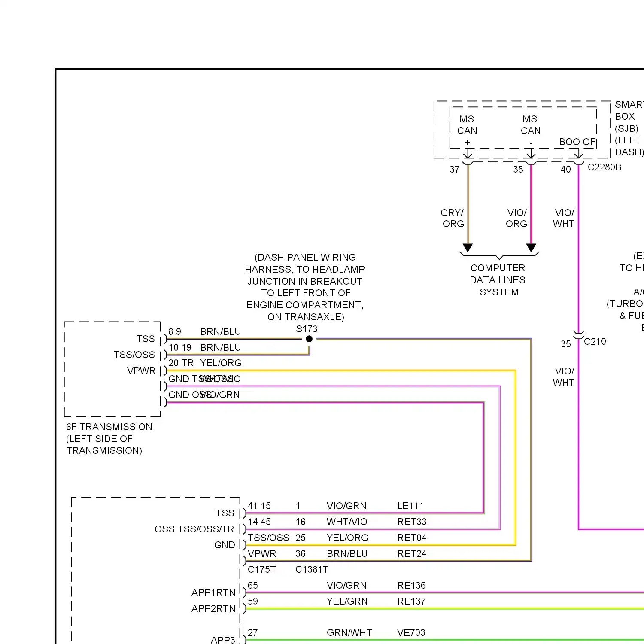Click the VIO/ORG wire label
Image resolution: width=644 pixels, height=644 pixels.
[x=516, y=218]
